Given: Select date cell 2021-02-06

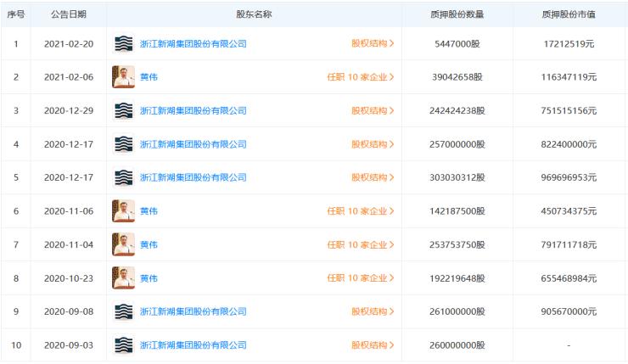Looking at the screenshot, I should 69,77.
